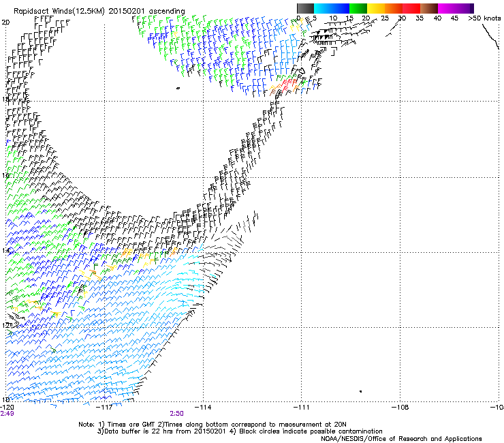Click the longitude '-111' axis label
The width and height of the screenshot is (504, 443).
[x=302, y=408]
